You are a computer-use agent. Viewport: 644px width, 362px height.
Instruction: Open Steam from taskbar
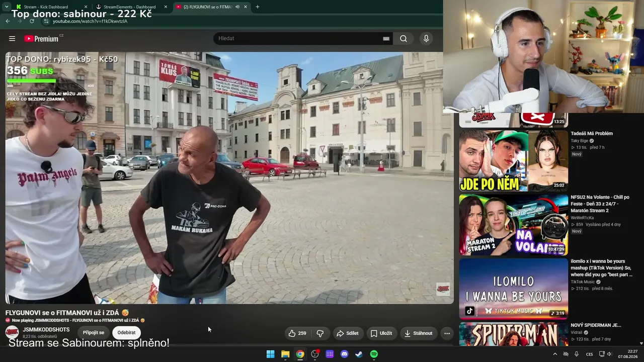point(359,354)
